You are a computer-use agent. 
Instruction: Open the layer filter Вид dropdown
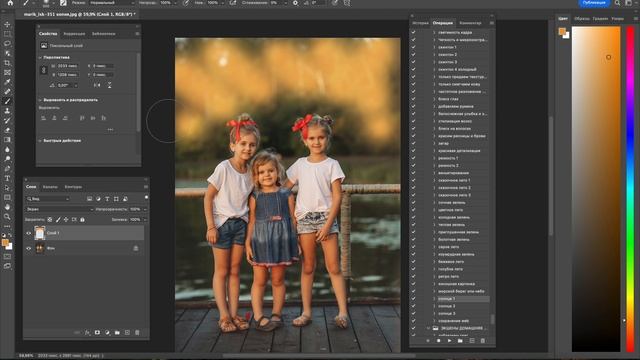pyautogui.click(x=48, y=199)
